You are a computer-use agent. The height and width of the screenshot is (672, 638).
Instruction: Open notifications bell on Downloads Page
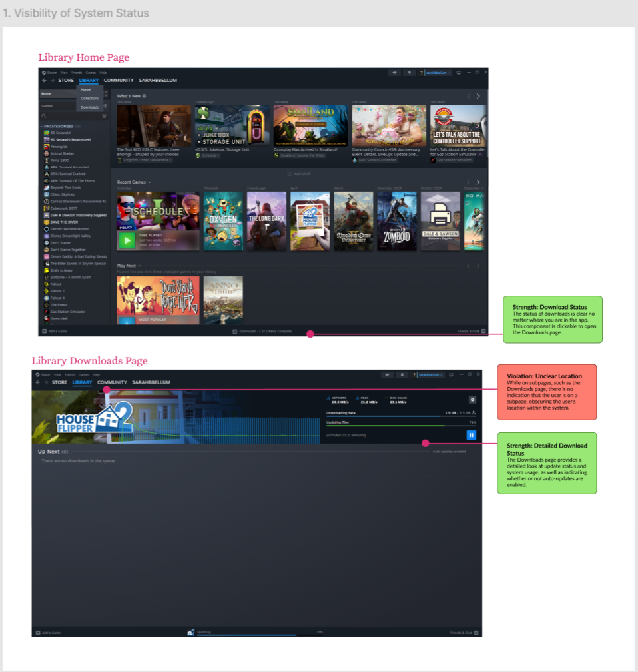(x=402, y=375)
